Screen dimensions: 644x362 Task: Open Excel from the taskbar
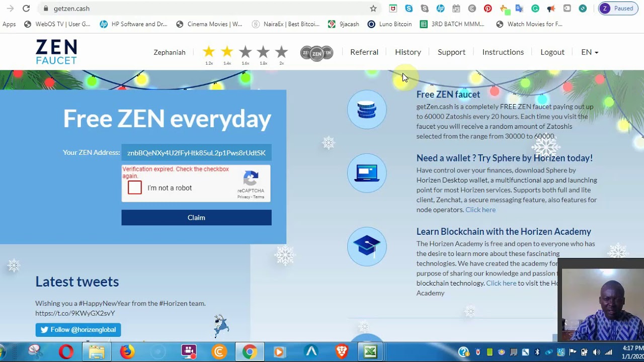pos(370,351)
